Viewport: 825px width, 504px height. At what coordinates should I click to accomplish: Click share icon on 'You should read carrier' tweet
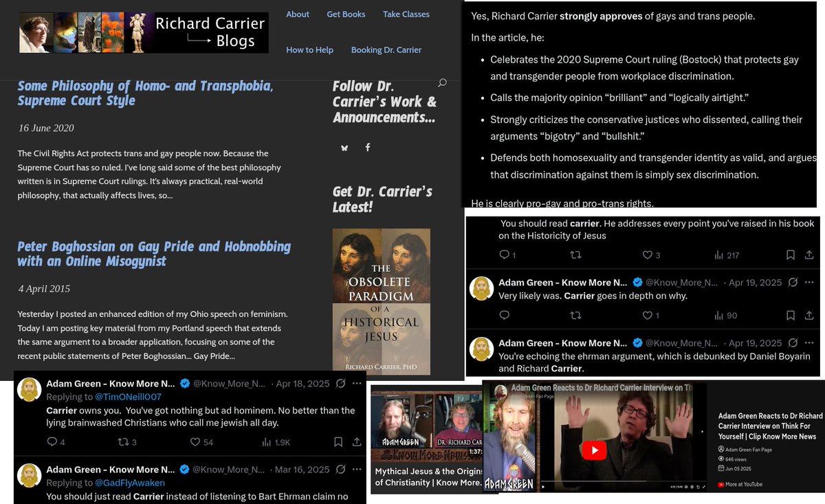click(x=809, y=255)
